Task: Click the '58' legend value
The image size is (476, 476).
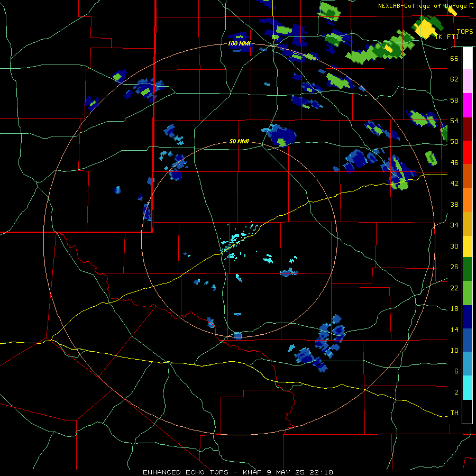Action: pyautogui.click(x=454, y=100)
